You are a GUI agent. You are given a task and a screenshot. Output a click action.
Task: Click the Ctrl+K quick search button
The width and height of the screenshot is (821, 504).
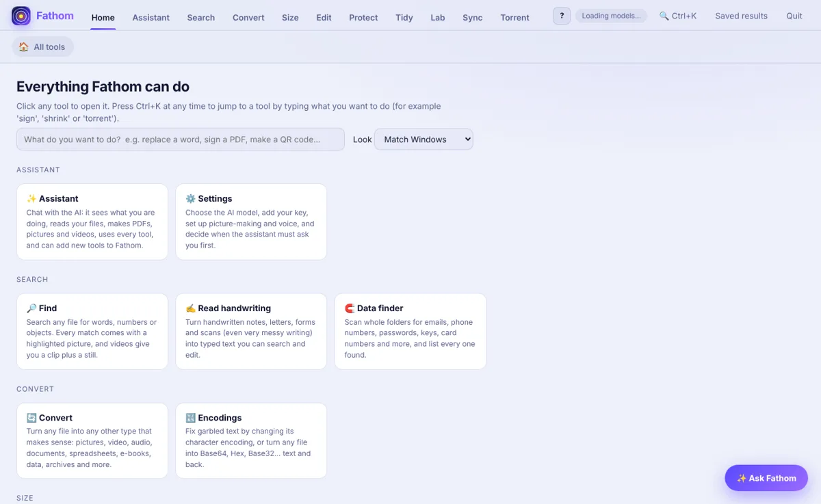(x=678, y=16)
